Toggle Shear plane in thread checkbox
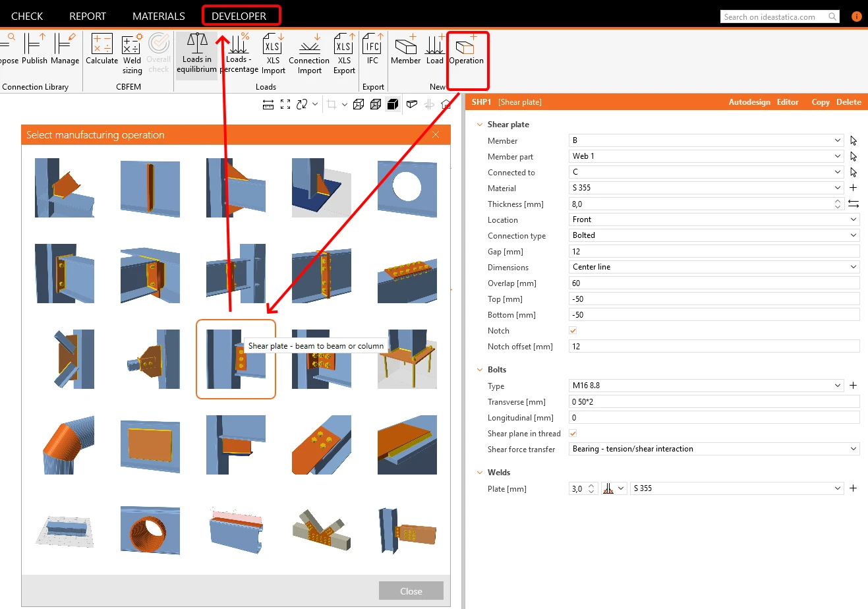Screen dimensions: 868x609 [573, 434]
